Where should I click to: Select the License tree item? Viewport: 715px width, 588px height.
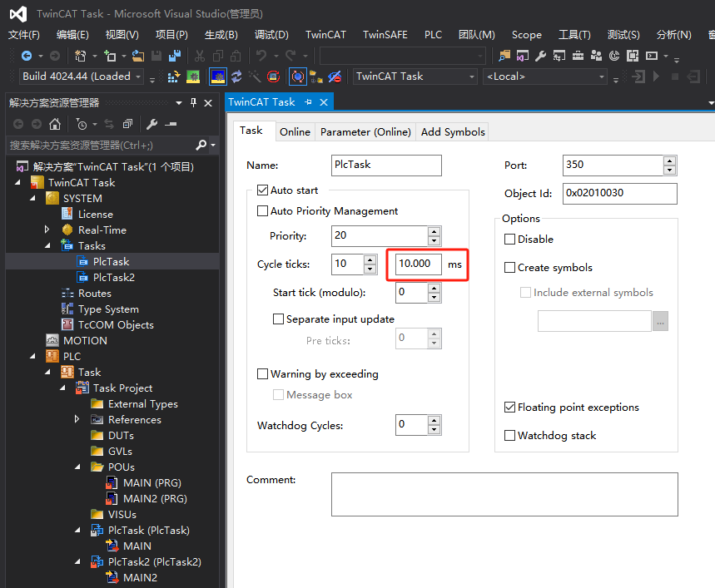pyautogui.click(x=95, y=214)
